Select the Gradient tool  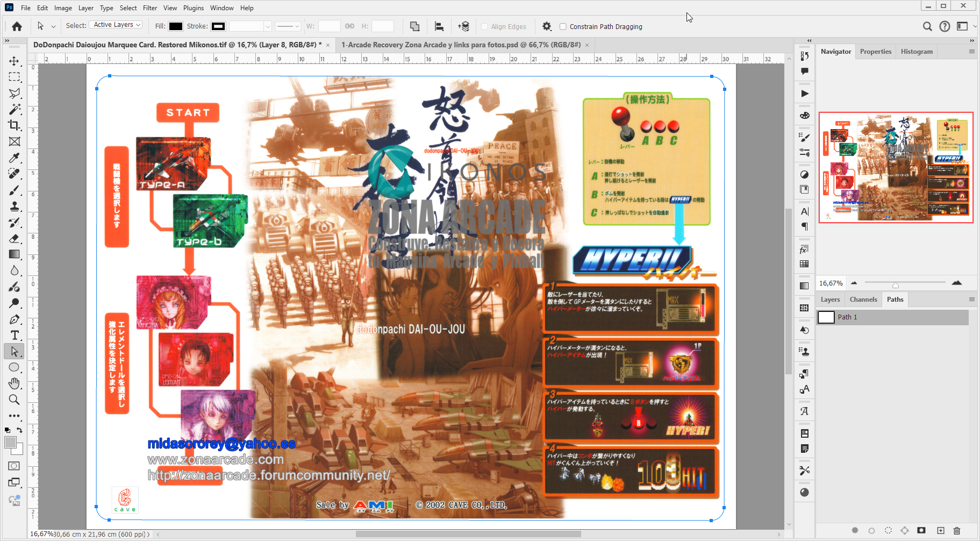[x=15, y=254]
